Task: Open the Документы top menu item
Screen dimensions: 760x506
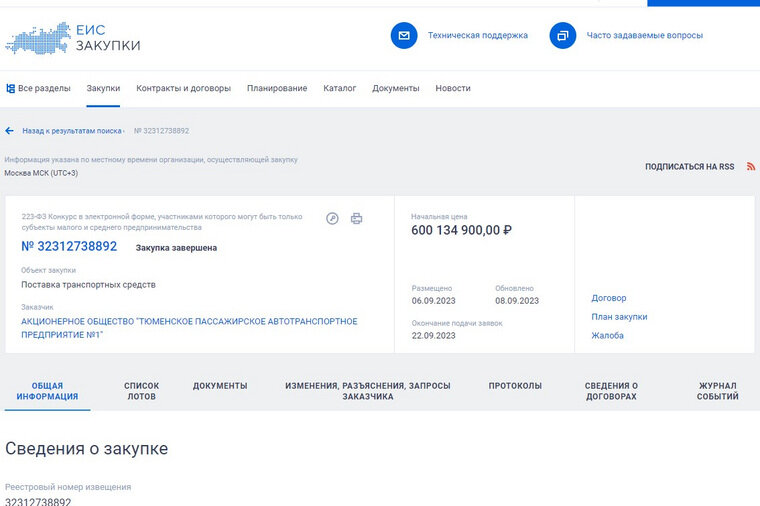Action: pyautogui.click(x=396, y=88)
